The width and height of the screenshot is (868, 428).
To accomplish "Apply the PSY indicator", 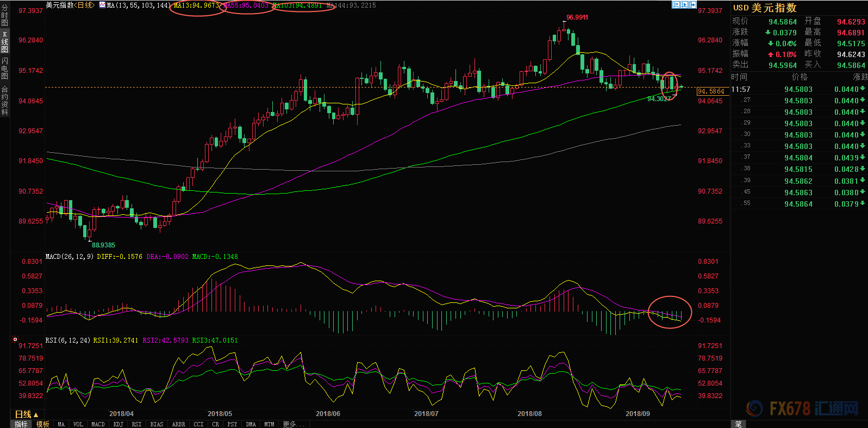I will pyautogui.click(x=232, y=424).
